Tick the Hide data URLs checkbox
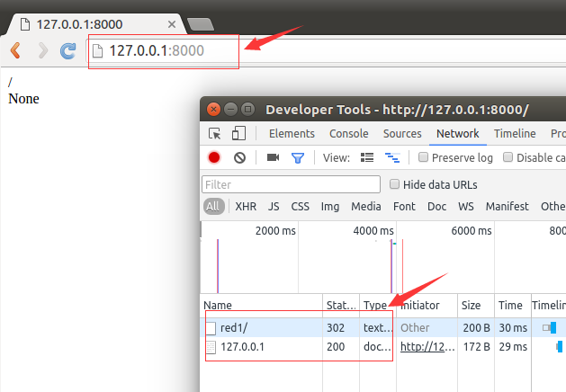This screenshot has width=566, height=392. 394,184
